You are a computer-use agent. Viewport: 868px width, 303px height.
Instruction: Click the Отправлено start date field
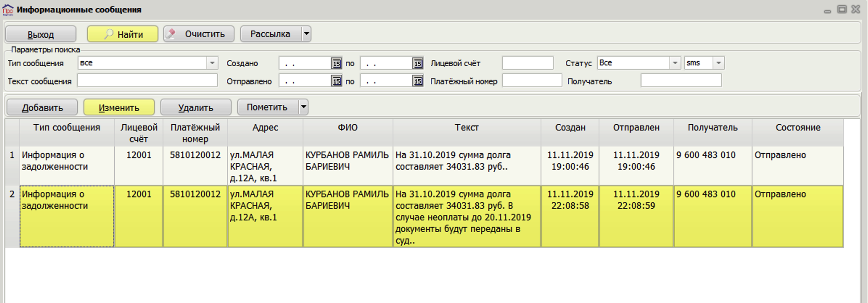[305, 81]
